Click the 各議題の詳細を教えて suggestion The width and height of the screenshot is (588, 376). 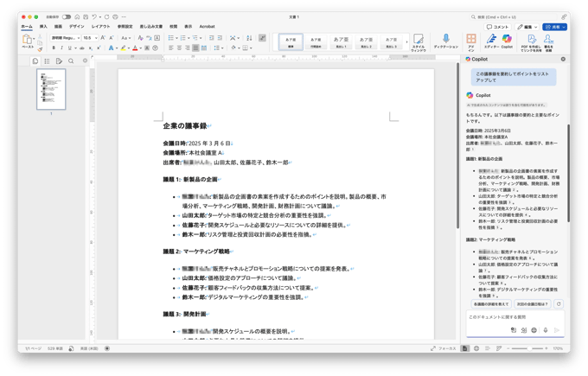(491, 304)
